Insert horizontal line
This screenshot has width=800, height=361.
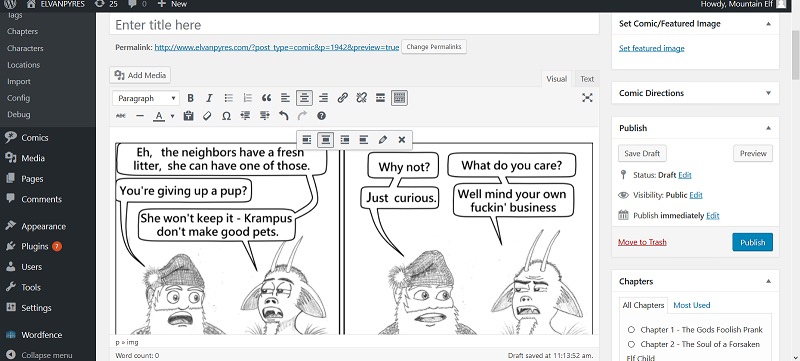pos(140,116)
